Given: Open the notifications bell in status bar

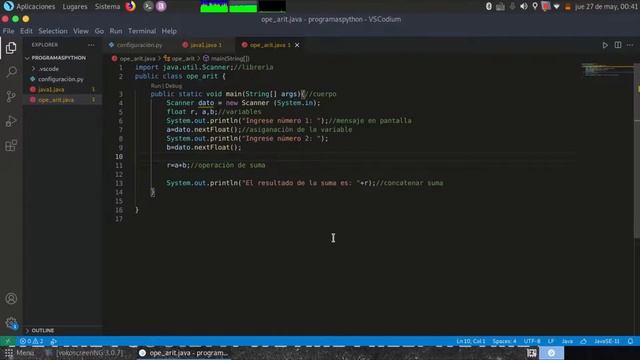Looking at the screenshot, I should pos(630,341).
